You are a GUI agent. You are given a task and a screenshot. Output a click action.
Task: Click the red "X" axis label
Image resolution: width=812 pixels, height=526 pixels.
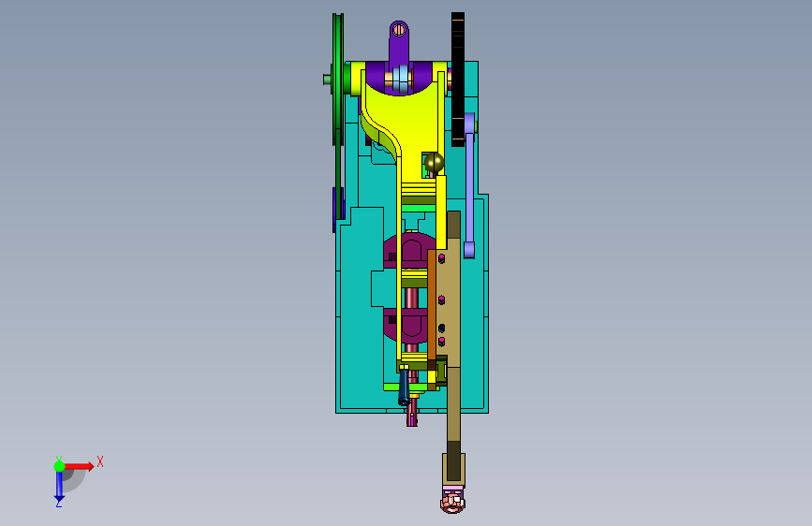100,461
